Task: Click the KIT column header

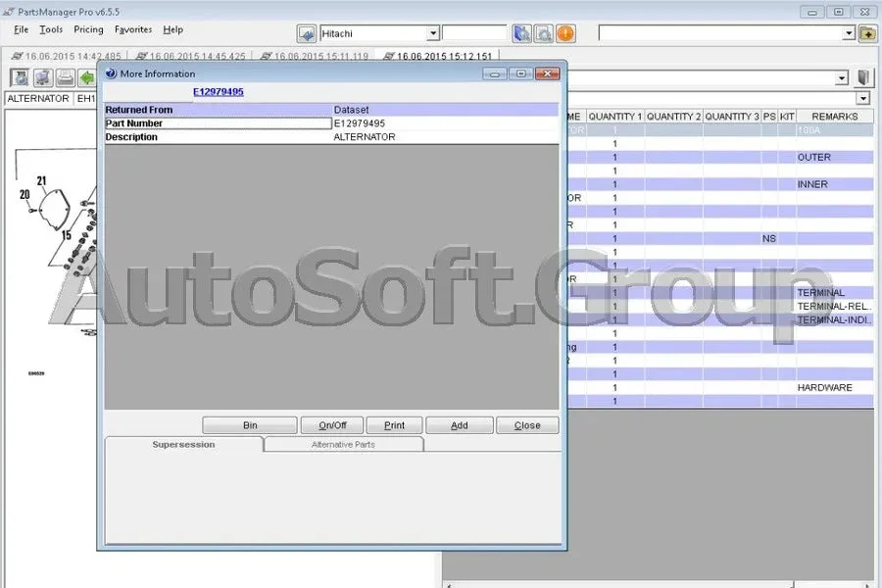Action: pos(787,117)
